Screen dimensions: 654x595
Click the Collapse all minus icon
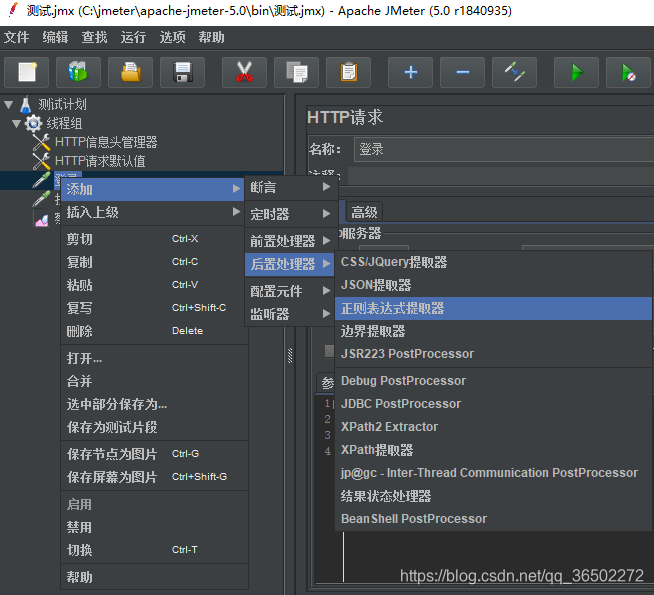(x=463, y=73)
